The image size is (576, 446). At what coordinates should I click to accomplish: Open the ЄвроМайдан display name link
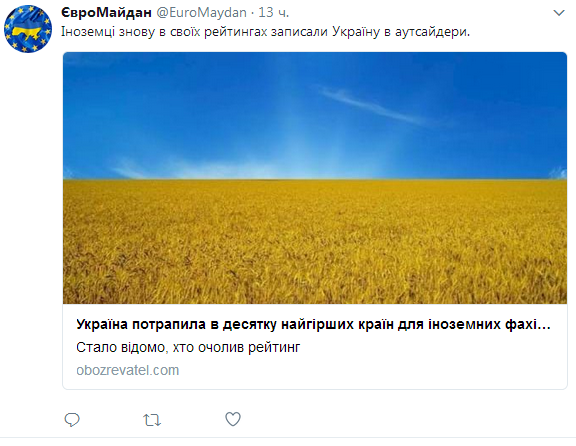(x=106, y=13)
